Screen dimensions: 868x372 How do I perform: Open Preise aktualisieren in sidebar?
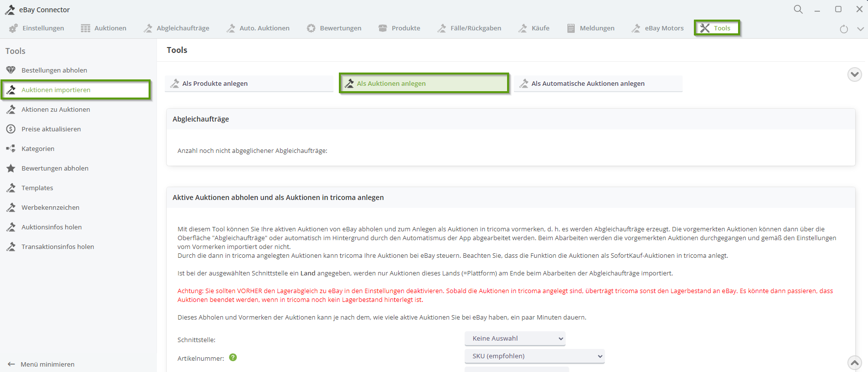(51, 129)
